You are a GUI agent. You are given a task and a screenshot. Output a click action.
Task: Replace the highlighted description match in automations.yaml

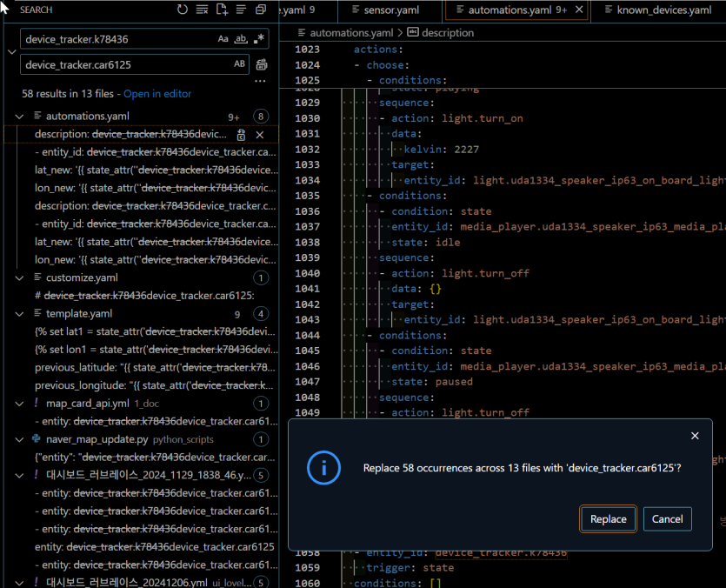tap(241, 135)
